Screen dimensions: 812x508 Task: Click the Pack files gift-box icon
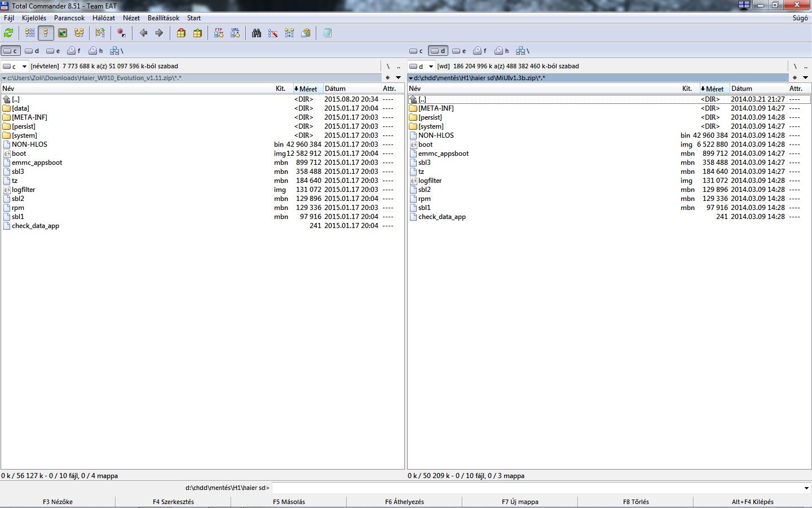tap(181, 33)
